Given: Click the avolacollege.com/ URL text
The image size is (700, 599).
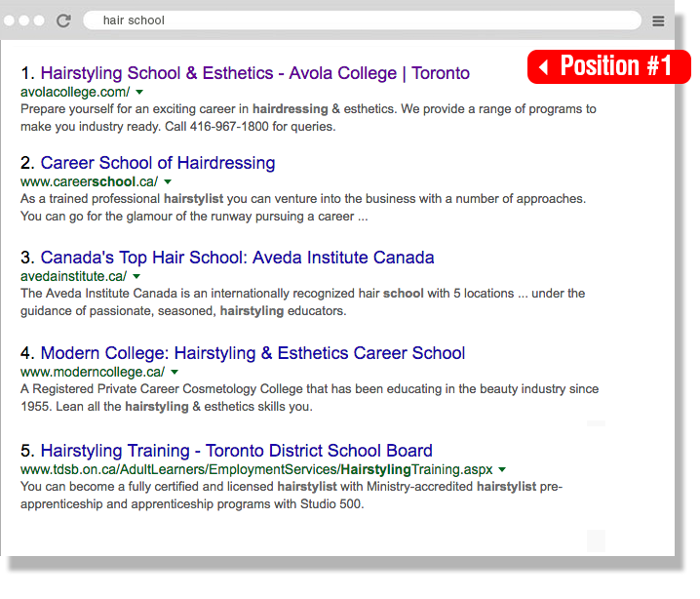Looking at the screenshot, I should point(75,92).
